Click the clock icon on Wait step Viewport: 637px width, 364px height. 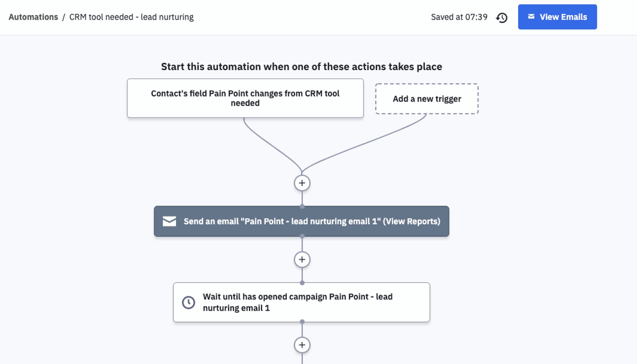coord(188,302)
